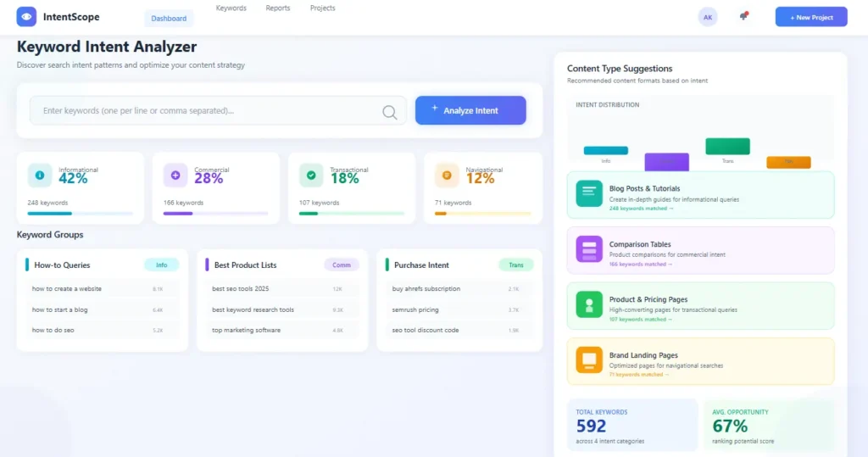The height and width of the screenshot is (457, 868).
Task: Click the Trans tag on Purchase Intent
Action: (516, 265)
